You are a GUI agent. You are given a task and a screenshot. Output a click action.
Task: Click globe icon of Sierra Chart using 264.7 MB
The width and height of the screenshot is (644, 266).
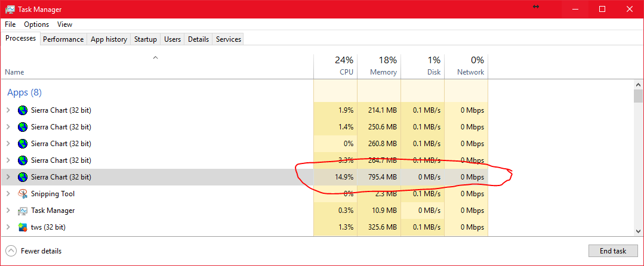click(23, 160)
